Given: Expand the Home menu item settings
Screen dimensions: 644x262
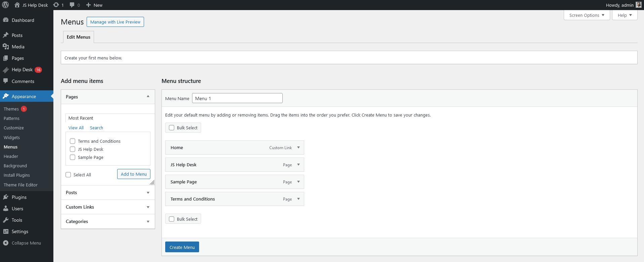Looking at the screenshot, I should click(x=298, y=147).
